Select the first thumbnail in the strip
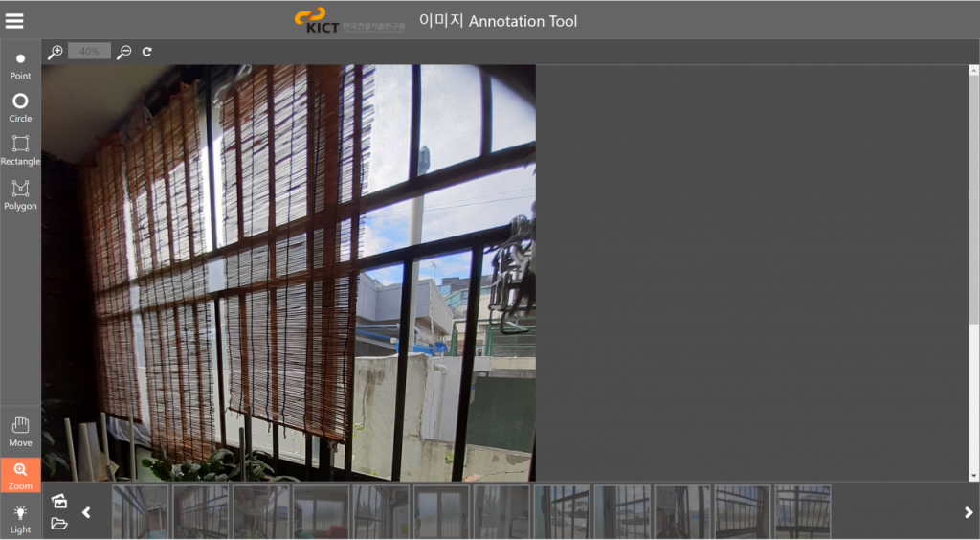 [140, 511]
